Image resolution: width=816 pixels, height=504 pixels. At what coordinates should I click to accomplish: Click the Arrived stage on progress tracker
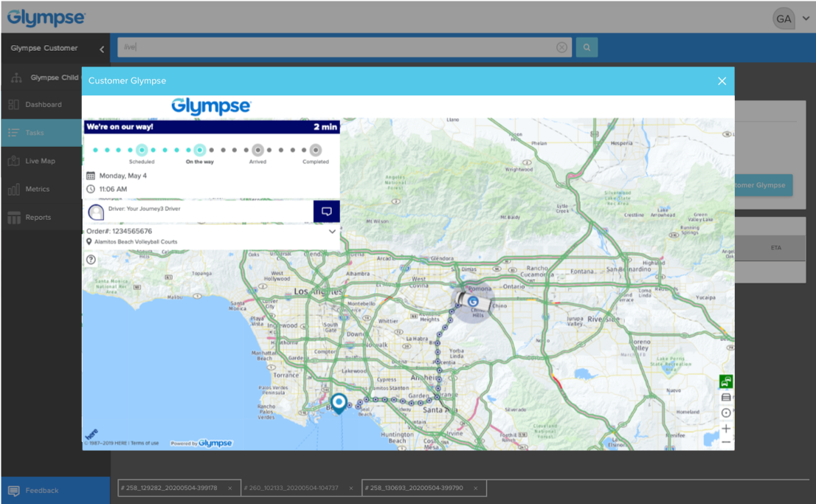click(x=257, y=151)
